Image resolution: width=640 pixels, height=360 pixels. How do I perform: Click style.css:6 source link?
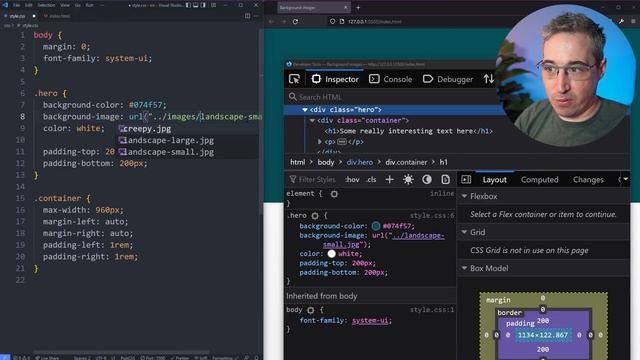click(x=432, y=216)
